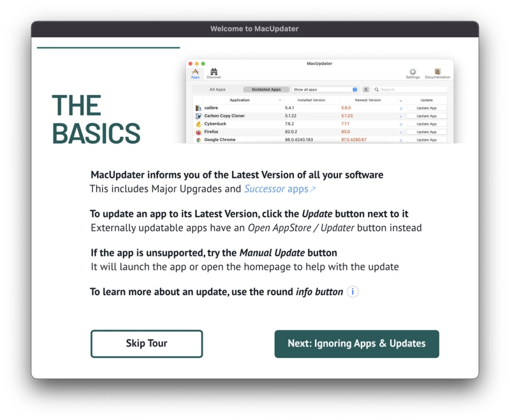Select the Apps toolbar icon
Viewport: 510px width, 420px height.
pyautogui.click(x=195, y=72)
